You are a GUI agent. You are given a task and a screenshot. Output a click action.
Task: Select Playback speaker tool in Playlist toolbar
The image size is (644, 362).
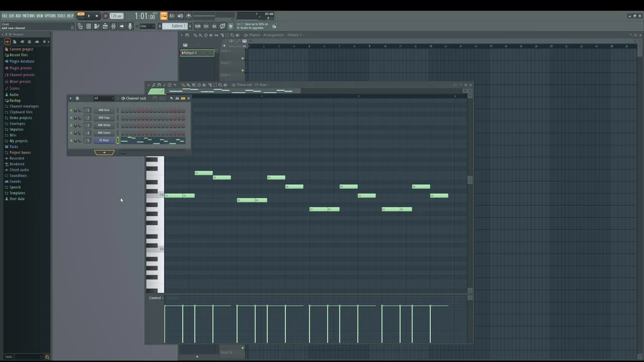point(237,35)
